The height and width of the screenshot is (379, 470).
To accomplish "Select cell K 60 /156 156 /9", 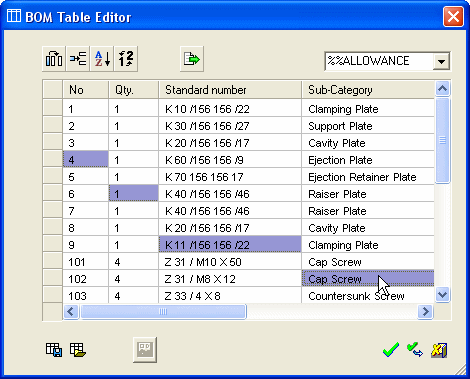I will (x=230, y=160).
